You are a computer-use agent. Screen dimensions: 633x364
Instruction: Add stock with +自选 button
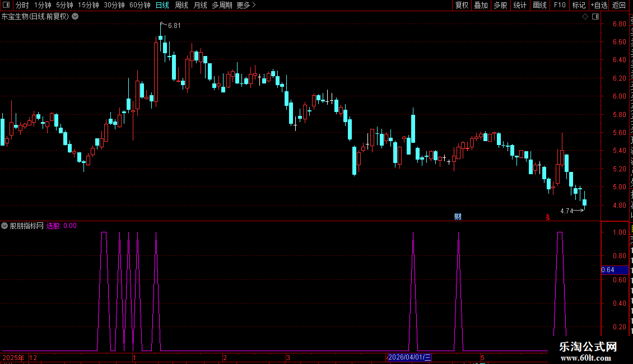(599, 5)
